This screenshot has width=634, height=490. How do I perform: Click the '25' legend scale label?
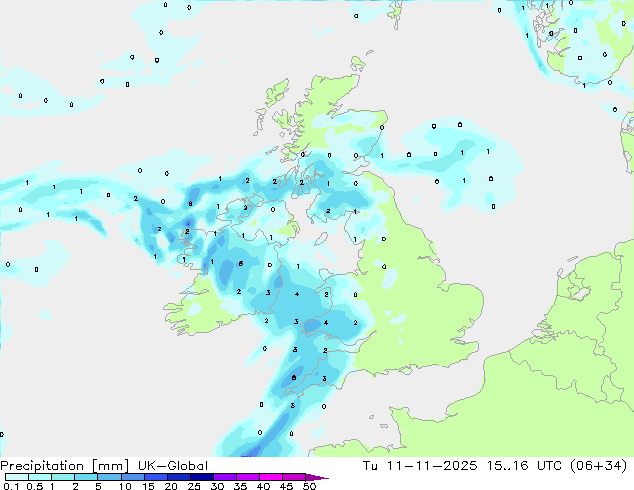point(194,486)
